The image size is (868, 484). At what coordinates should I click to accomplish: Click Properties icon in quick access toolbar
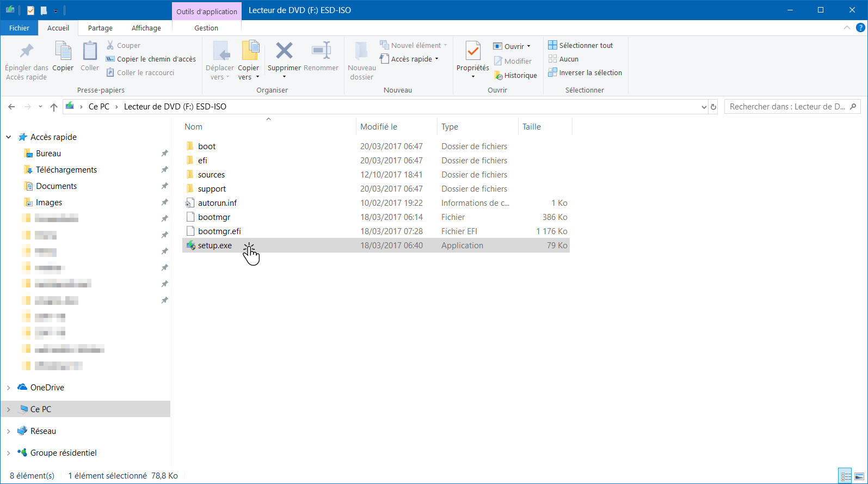point(30,10)
